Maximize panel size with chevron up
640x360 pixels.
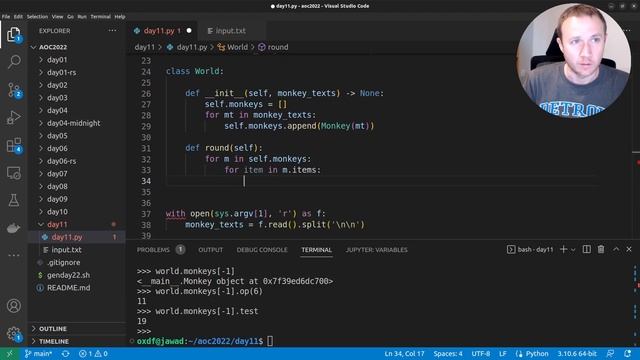616,249
